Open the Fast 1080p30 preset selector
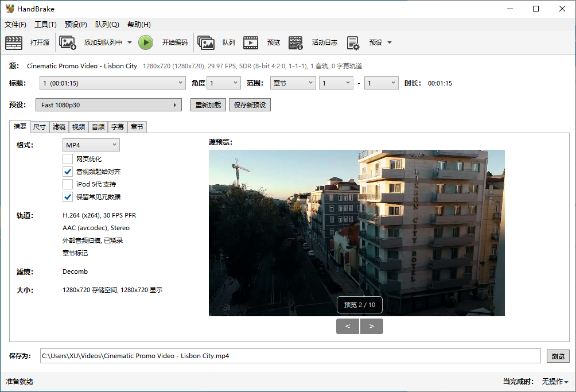The image size is (576, 392). [108, 105]
